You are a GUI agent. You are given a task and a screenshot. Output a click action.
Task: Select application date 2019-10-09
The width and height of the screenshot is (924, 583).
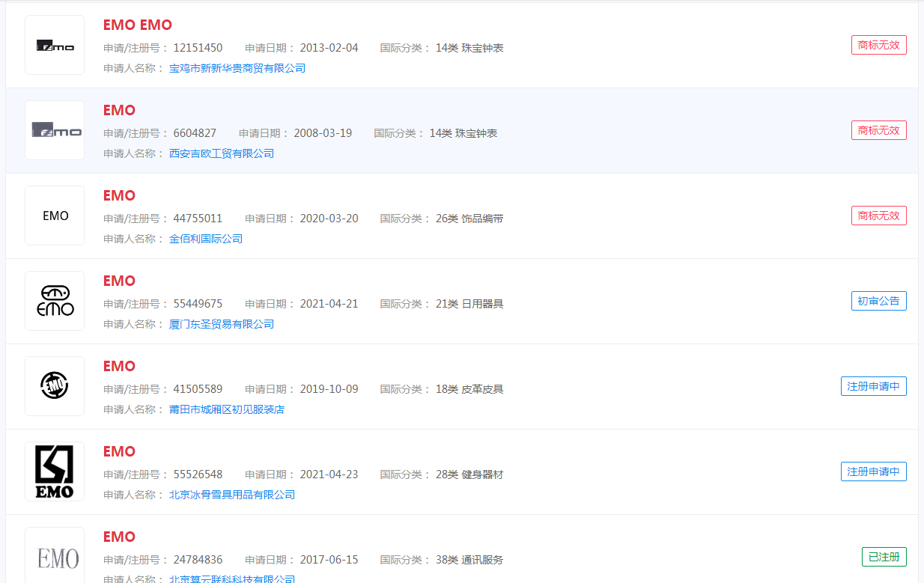click(329, 389)
